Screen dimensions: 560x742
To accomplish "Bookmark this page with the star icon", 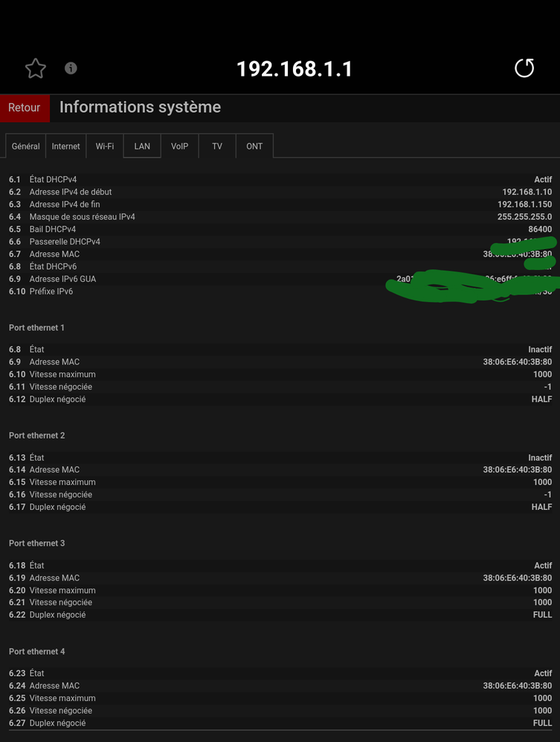I will tap(35, 68).
